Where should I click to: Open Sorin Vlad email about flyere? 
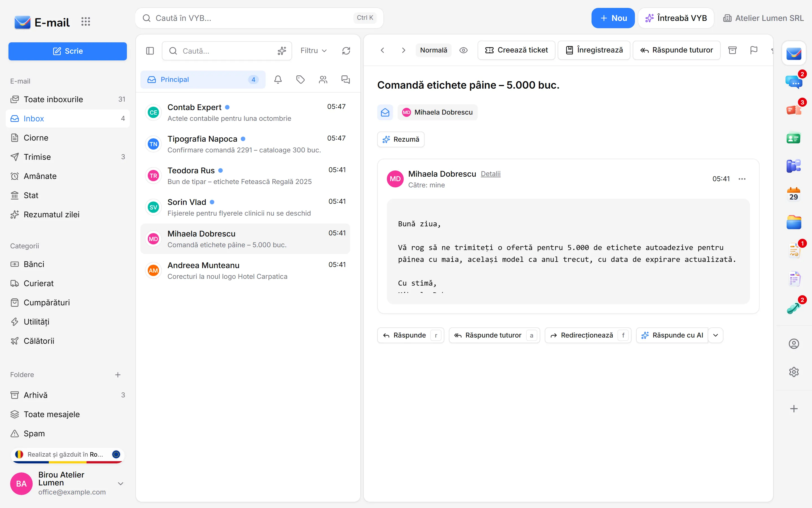245,207
